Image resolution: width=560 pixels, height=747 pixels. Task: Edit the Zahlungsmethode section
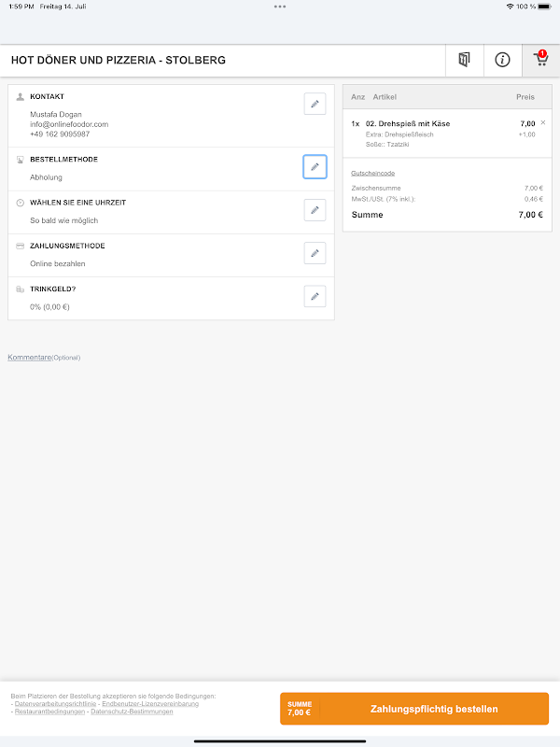click(315, 253)
